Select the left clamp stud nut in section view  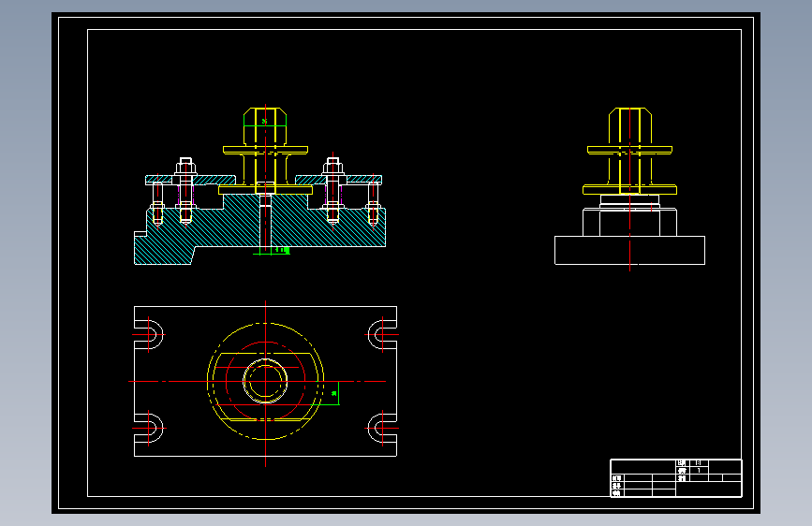coord(185,165)
